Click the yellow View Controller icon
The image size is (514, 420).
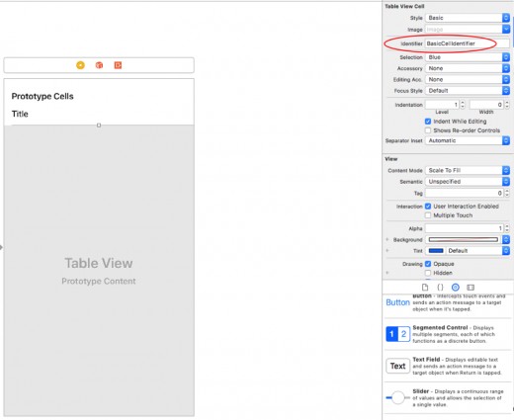pos(80,65)
